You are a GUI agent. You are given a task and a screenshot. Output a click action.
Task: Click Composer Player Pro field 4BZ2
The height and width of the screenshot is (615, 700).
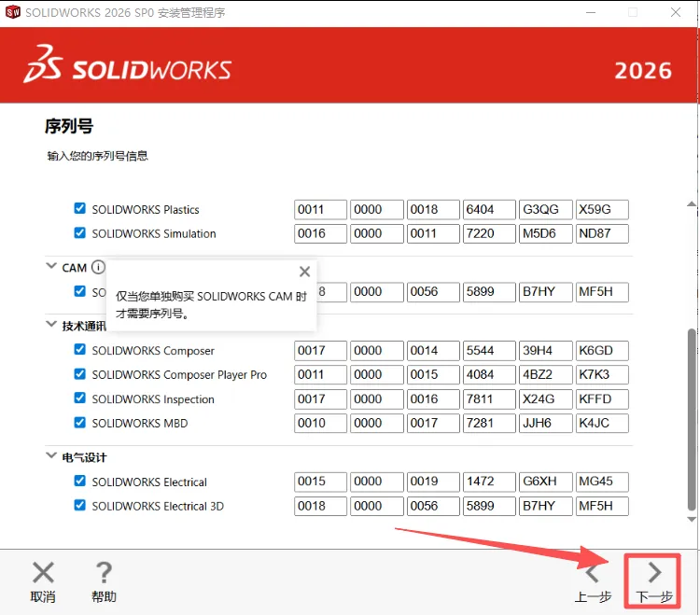click(546, 374)
